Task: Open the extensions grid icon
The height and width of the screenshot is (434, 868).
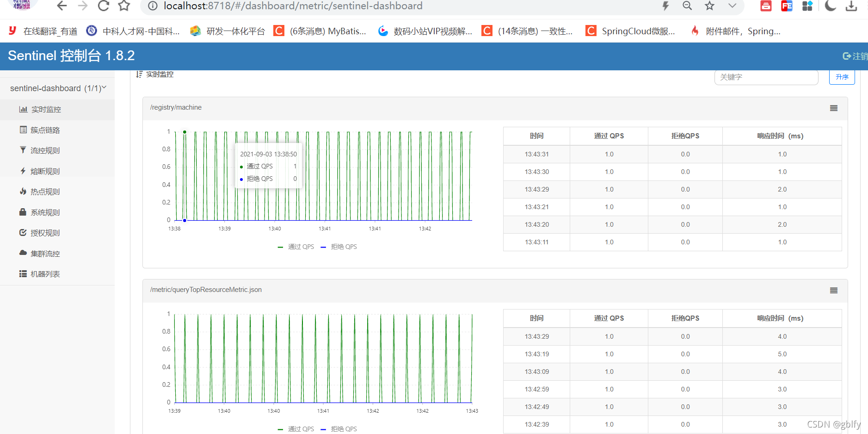Action: tap(807, 6)
